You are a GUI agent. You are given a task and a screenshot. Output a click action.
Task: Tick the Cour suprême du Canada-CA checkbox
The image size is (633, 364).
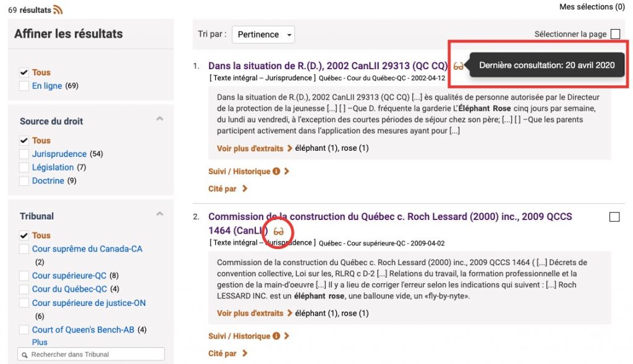click(24, 249)
